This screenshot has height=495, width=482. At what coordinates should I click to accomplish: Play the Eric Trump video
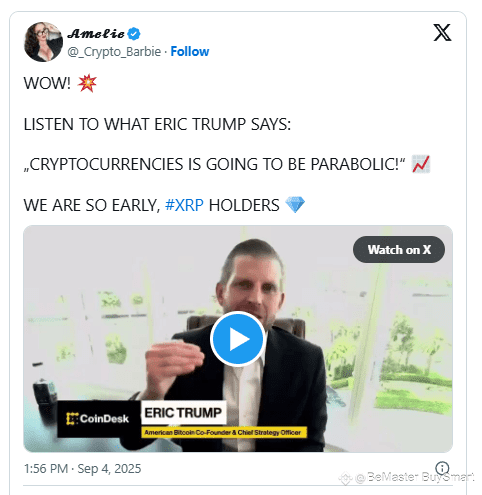click(x=238, y=339)
